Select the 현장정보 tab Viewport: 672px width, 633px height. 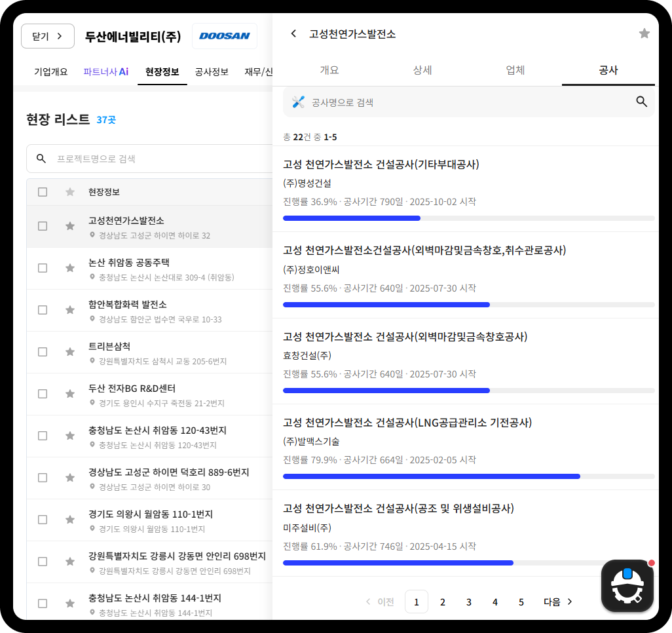click(162, 71)
